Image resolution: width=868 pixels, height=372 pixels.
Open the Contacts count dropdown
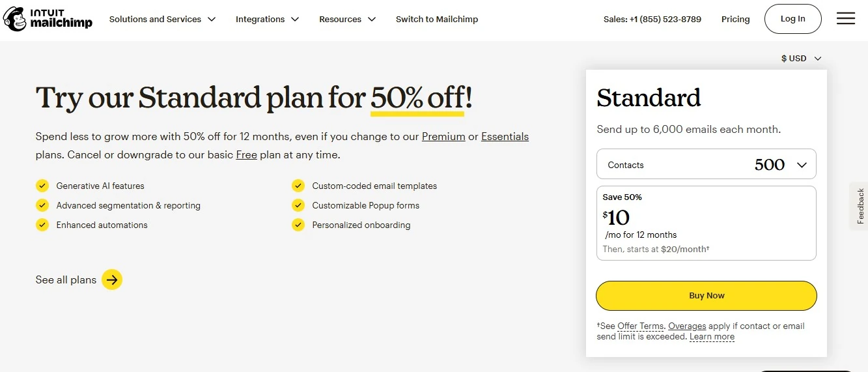coord(706,165)
